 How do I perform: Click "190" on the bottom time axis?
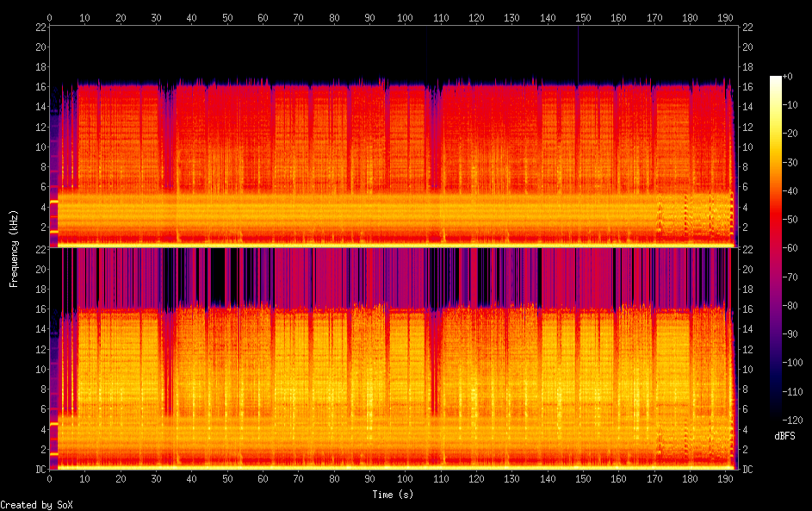725,479
